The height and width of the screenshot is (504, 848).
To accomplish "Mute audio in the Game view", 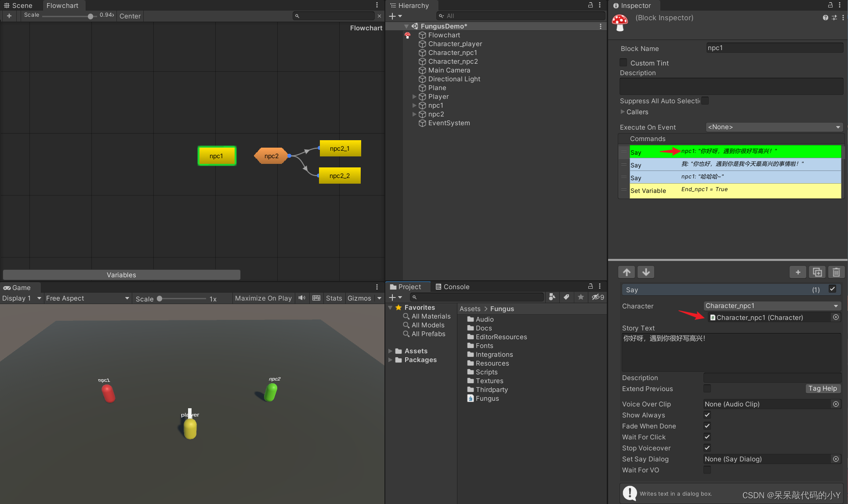I will [302, 298].
